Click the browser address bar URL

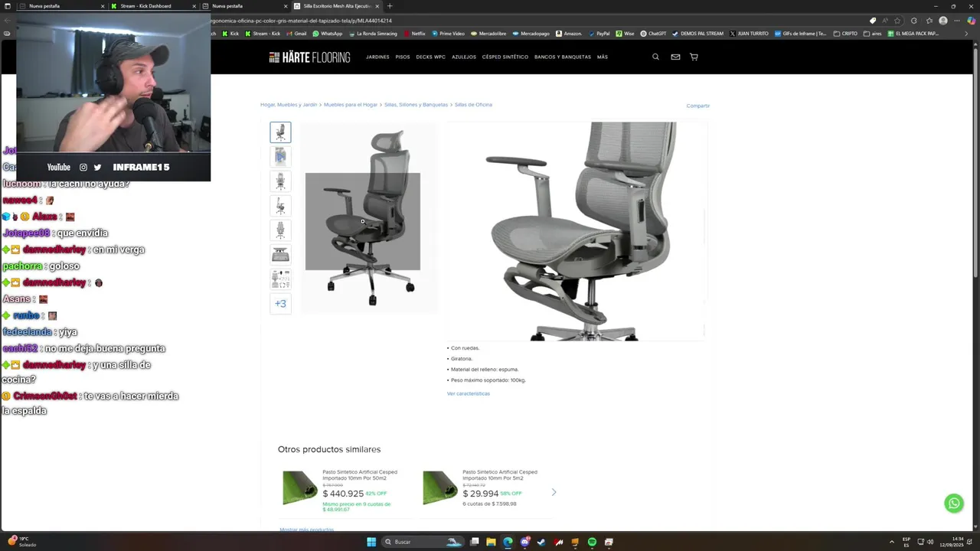pos(536,21)
